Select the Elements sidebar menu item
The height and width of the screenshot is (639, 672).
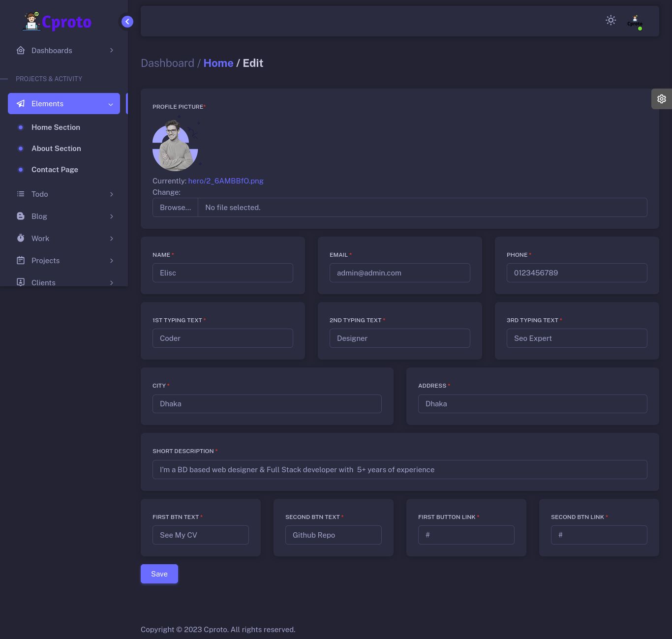(x=64, y=103)
